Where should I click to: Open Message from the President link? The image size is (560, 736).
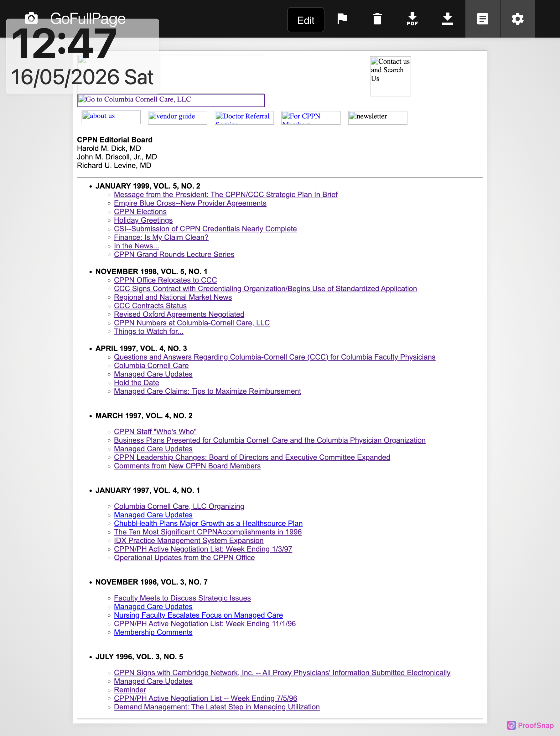point(226,195)
